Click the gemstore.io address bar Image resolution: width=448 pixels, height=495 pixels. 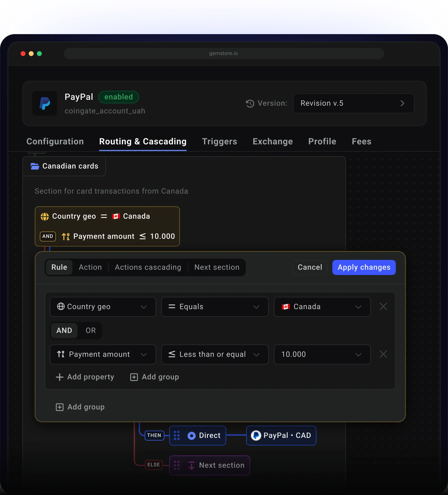coord(224,53)
